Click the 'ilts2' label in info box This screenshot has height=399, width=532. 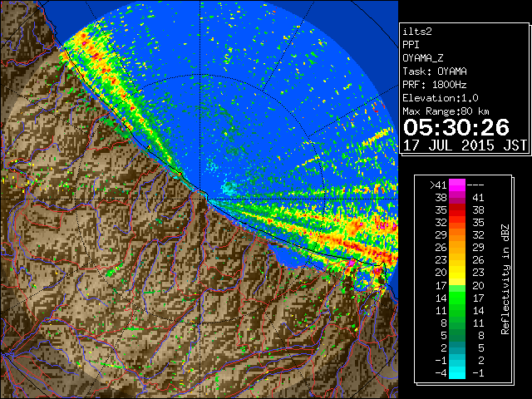coord(417,32)
